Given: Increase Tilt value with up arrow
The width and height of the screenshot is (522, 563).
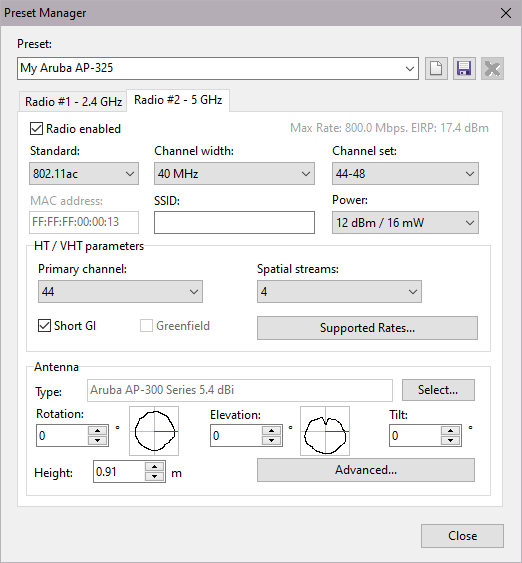Looking at the screenshot, I should 450,431.
